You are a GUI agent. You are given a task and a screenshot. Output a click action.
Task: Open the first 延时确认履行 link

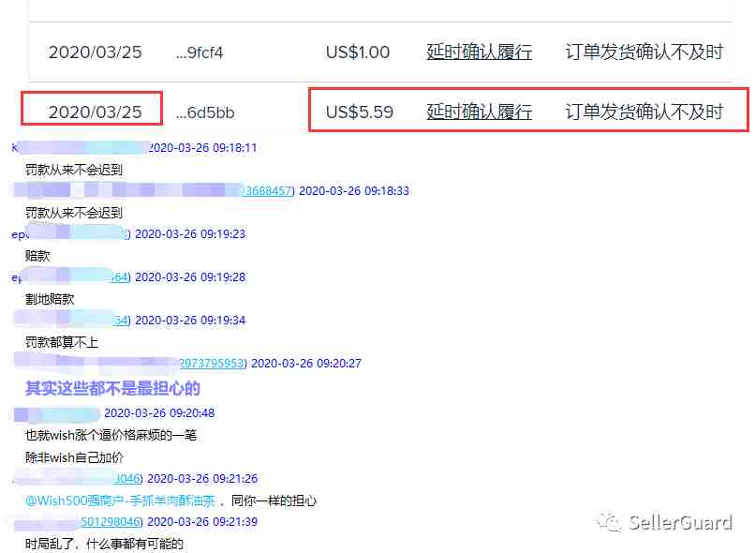(480, 52)
